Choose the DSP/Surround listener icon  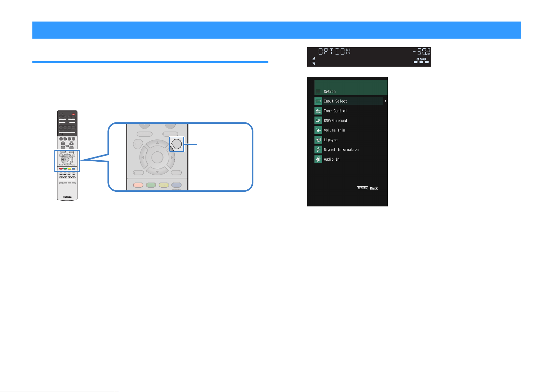(318, 120)
